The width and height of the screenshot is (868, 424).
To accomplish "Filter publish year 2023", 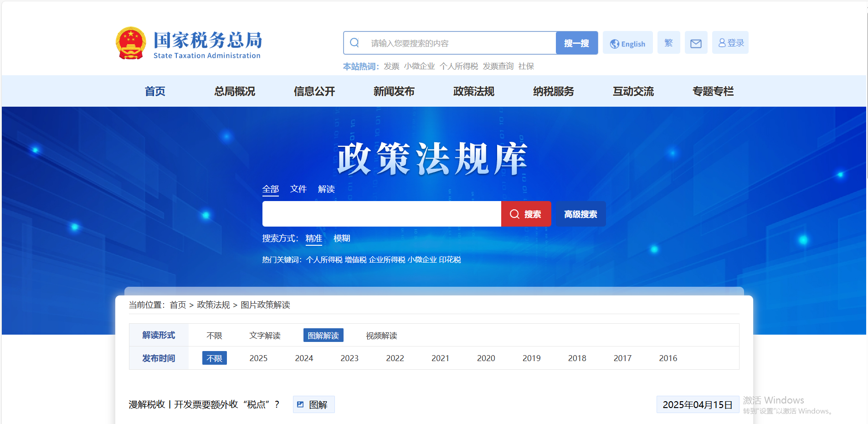I will pyautogui.click(x=349, y=358).
